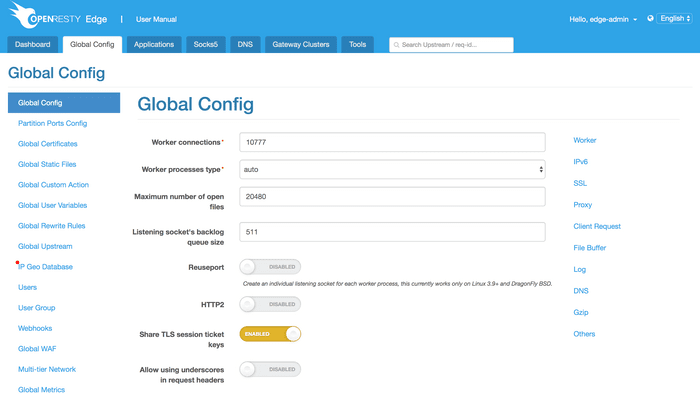Jump to the SSL section
Screen dimensions: 700x394
[x=580, y=183]
